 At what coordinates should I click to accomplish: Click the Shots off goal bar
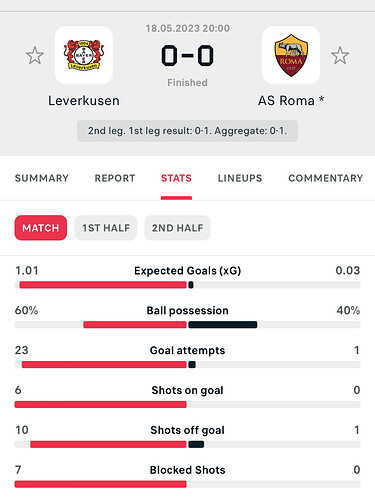(187, 444)
